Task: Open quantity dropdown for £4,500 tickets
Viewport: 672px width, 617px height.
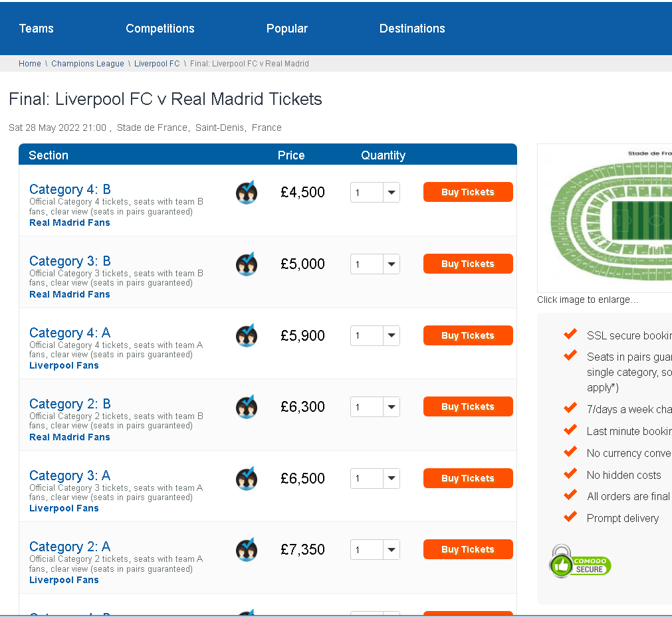Action: point(375,193)
